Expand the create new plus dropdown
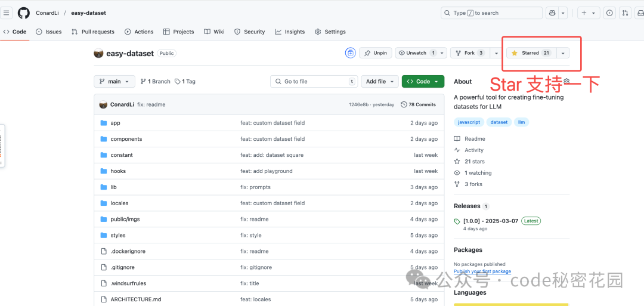Viewport: 644px width, 306px height. tap(589, 13)
